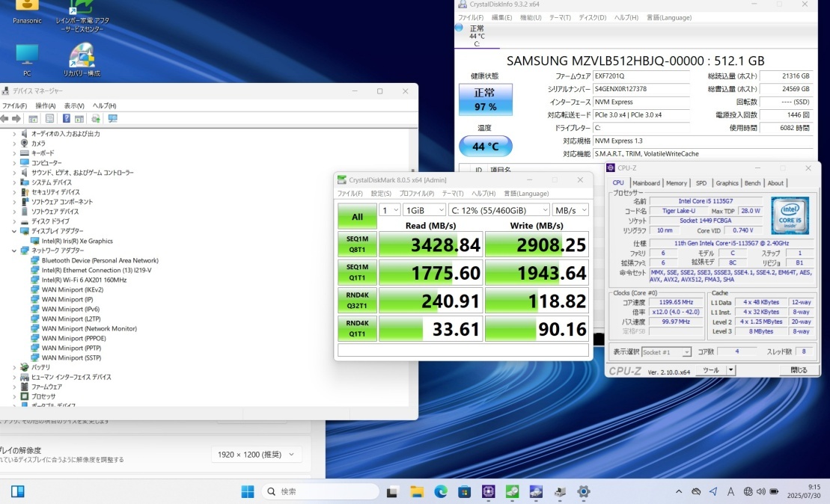The image size is (830, 504).
Task: Click the OneDrive cloud icon in the tray
Action: point(696,491)
